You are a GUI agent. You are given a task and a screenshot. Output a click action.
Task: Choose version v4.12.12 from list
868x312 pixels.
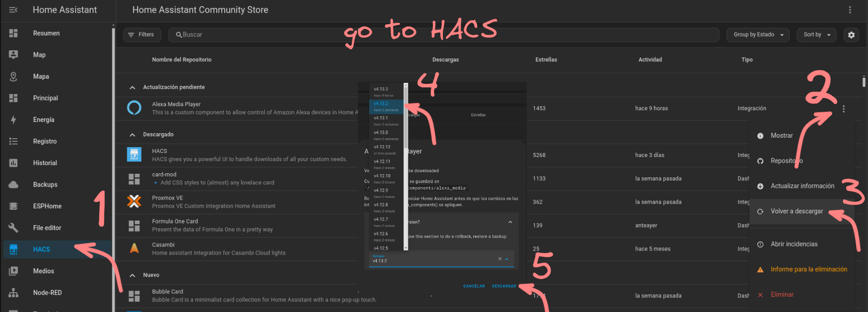(x=386, y=149)
